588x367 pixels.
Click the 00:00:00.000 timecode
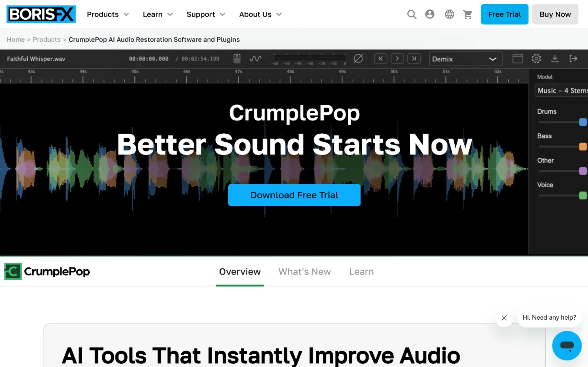click(149, 59)
